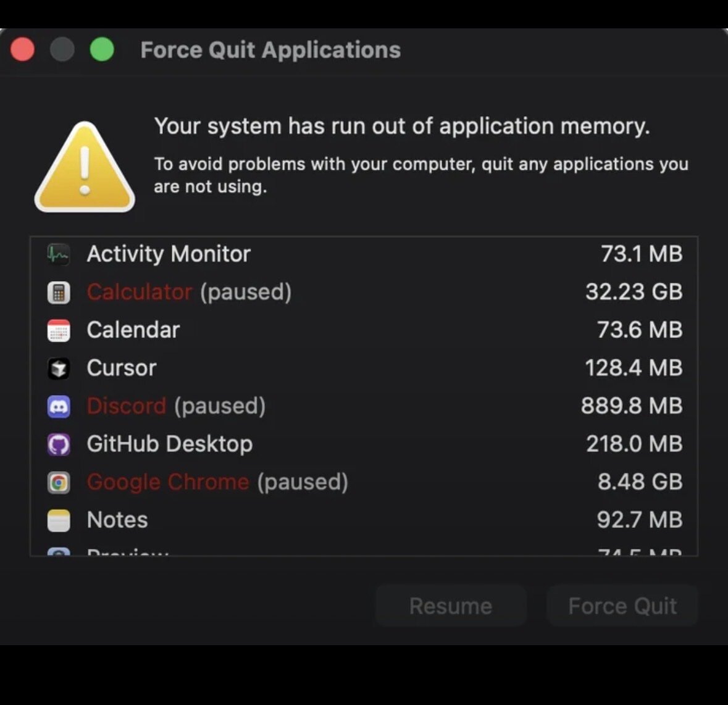Click the green zoom window button

click(102, 49)
